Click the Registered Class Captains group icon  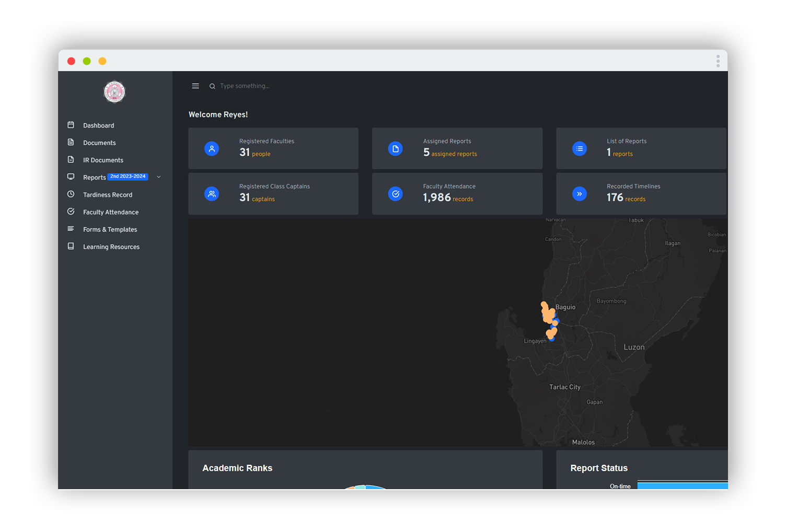212,194
